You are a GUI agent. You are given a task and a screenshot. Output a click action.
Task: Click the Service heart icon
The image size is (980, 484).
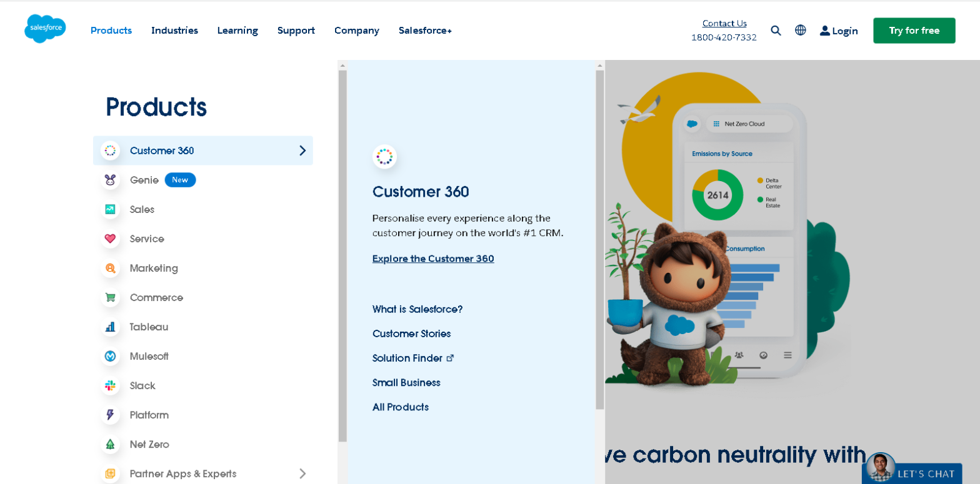110,239
